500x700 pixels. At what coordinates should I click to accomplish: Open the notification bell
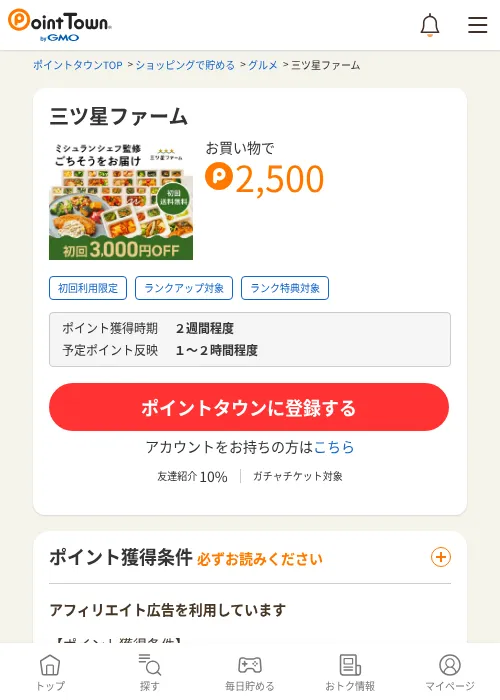[x=429, y=25]
